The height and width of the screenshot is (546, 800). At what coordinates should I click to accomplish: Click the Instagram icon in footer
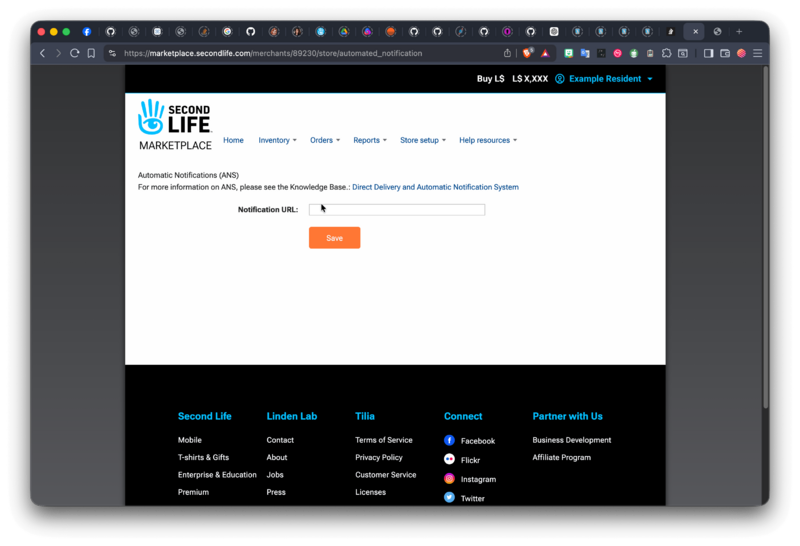click(x=449, y=479)
